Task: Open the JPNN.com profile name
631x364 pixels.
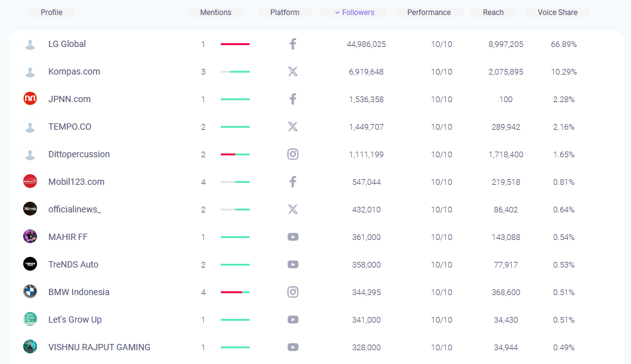Action: point(69,99)
